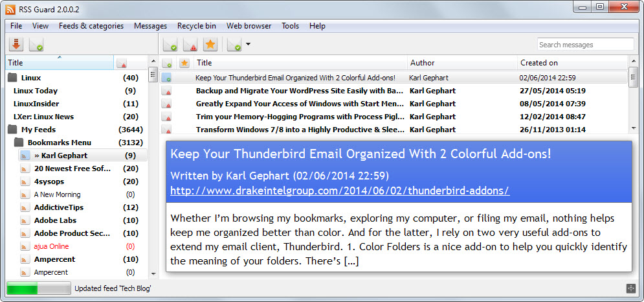Click the AddictiveTips feed RSS icon
The width and height of the screenshot is (644, 302).
pyautogui.click(x=25, y=207)
